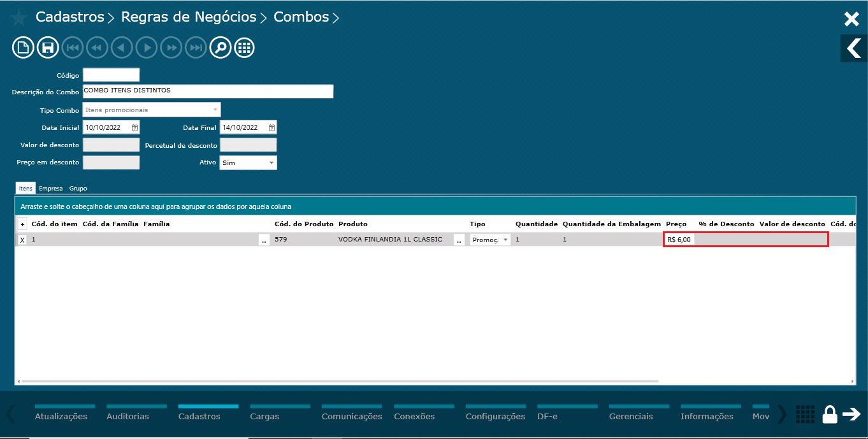Select VODKA FINLANDIA 1L CLASSIC cell
The height and width of the screenshot is (439, 868).
click(x=390, y=240)
